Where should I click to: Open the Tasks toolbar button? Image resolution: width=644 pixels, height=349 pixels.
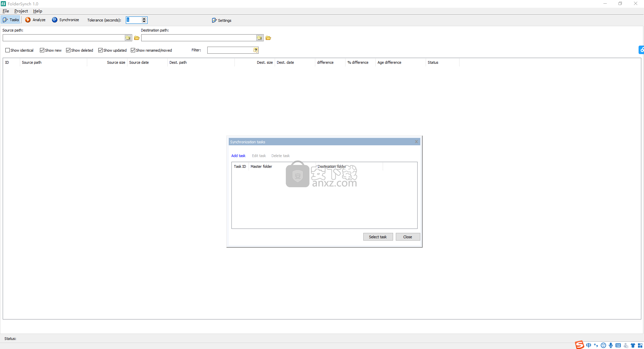point(11,20)
